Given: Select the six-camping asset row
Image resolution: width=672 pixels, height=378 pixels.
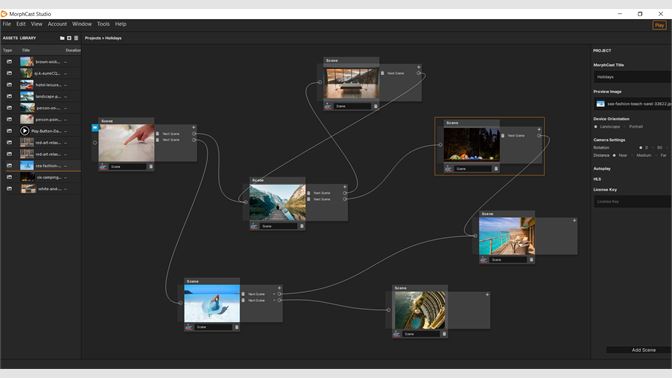Looking at the screenshot, I should tap(41, 177).
